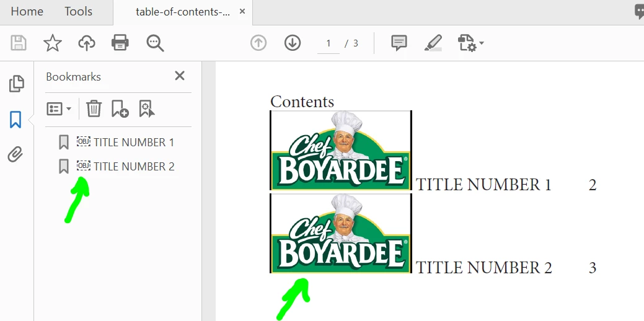Open the attachments paperclip panel
Screen dimensions: 644x321
tap(15, 154)
